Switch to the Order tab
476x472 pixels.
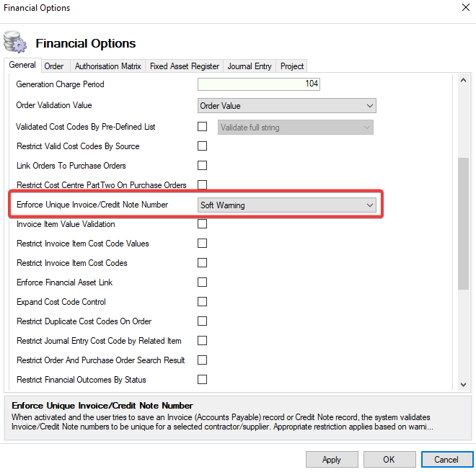click(x=54, y=66)
